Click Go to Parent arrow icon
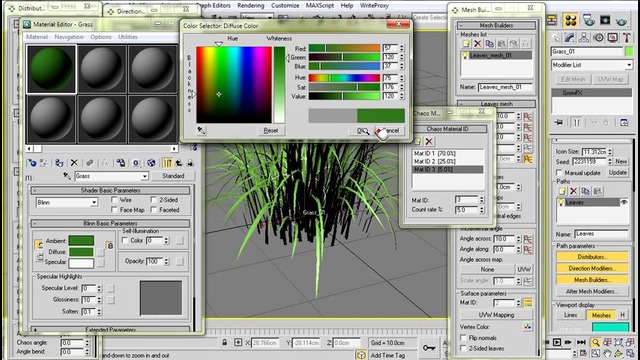The height and width of the screenshot is (360, 640). [x=179, y=163]
